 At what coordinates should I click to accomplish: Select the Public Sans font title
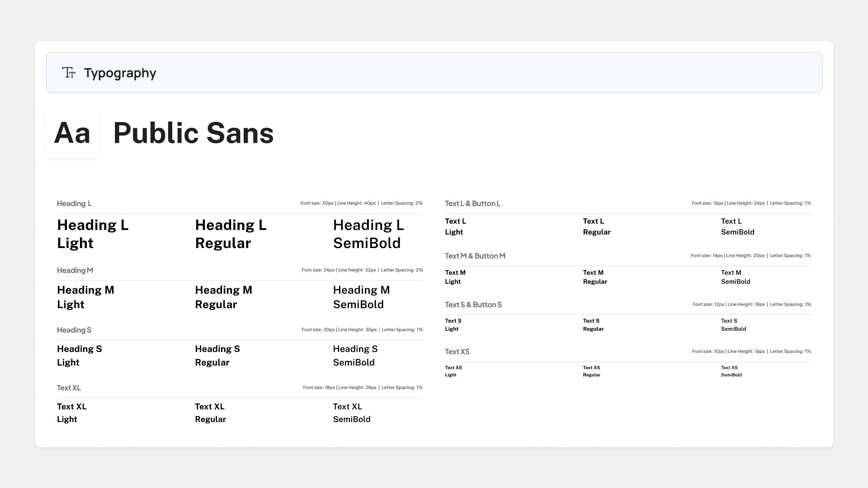pyautogui.click(x=193, y=133)
